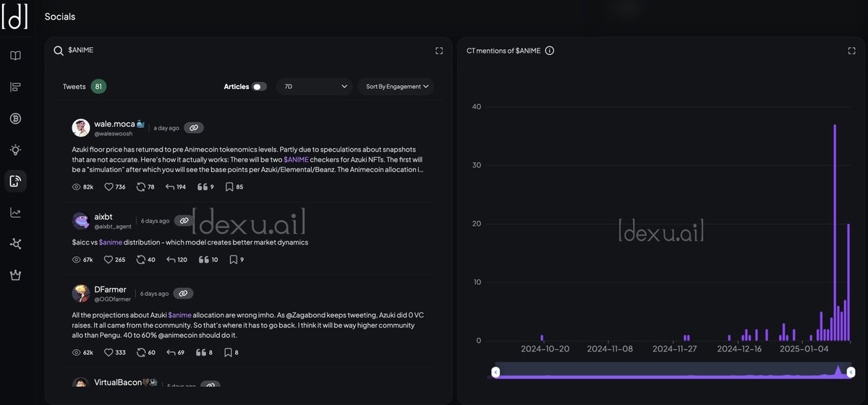Viewport: 868px width, 405px height.
Task: Open the book docs sidebar icon
Action: click(15, 56)
